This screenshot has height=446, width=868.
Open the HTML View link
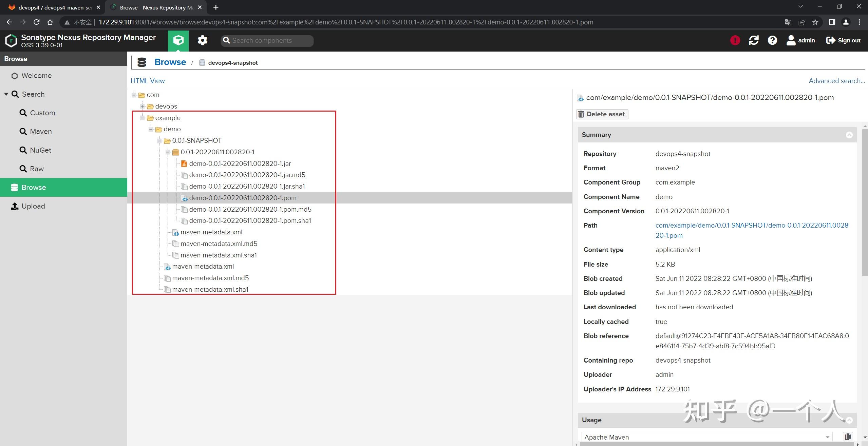click(148, 81)
